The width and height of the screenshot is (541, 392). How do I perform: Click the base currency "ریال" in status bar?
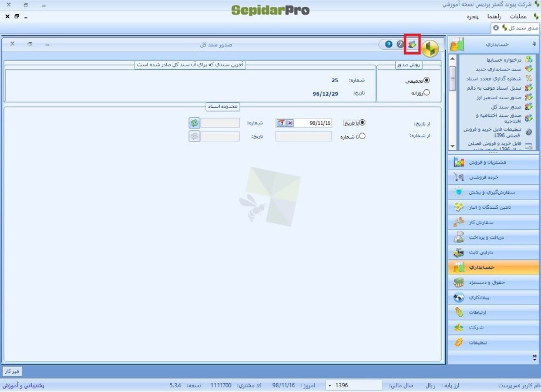(430, 386)
